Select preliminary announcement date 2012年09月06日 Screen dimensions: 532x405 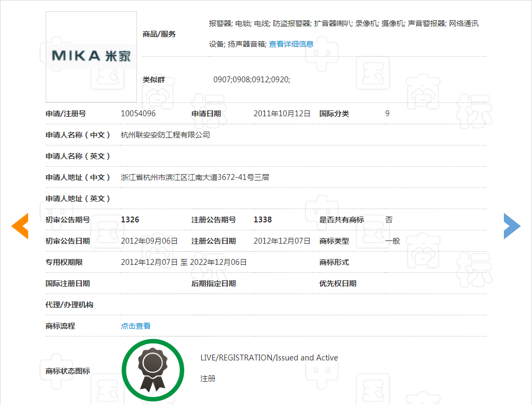(x=149, y=241)
